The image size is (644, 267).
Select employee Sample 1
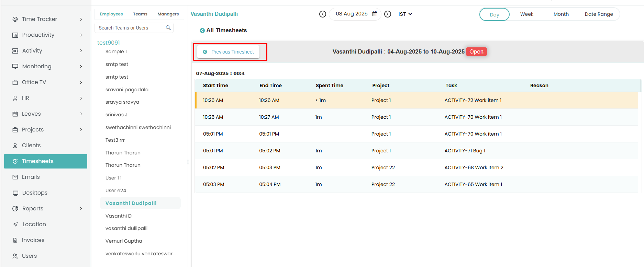click(x=116, y=51)
